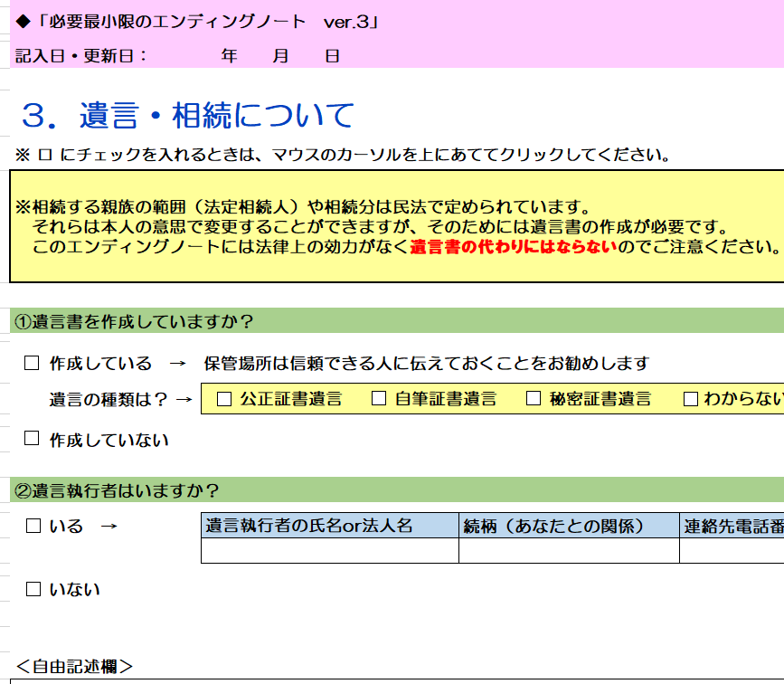Select the 連絡先電話番号 header cell
Image resolution: width=784 pixels, height=684 pixels.
point(732,526)
